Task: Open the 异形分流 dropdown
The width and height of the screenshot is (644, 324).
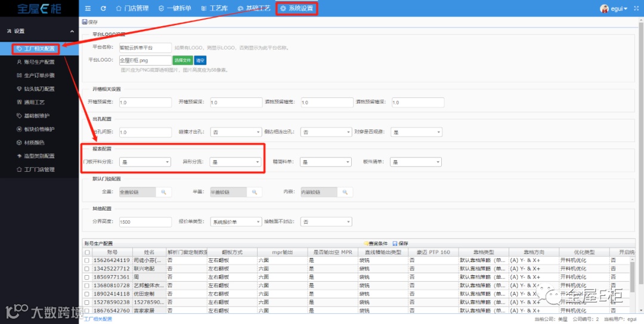Action: (x=236, y=162)
